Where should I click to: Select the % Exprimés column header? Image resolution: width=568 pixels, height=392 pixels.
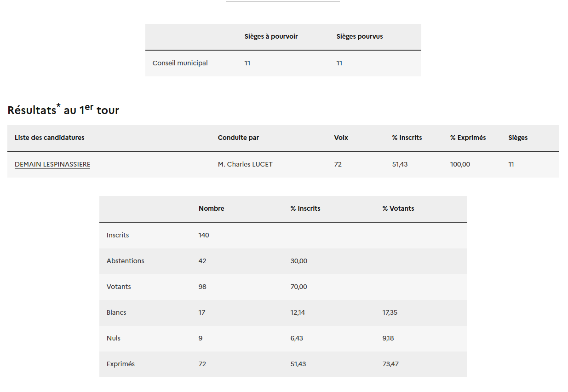[468, 138]
